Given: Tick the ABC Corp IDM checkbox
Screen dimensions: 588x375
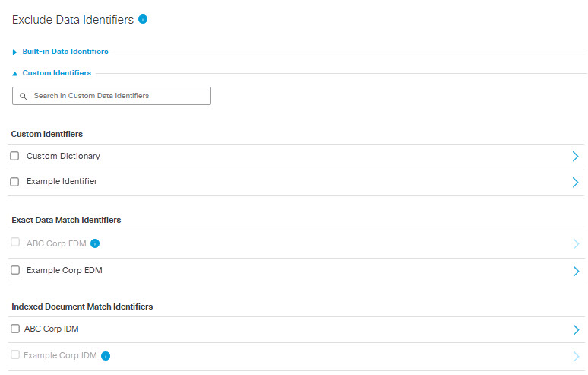Looking at the screenshot, I should coord(15,329).
